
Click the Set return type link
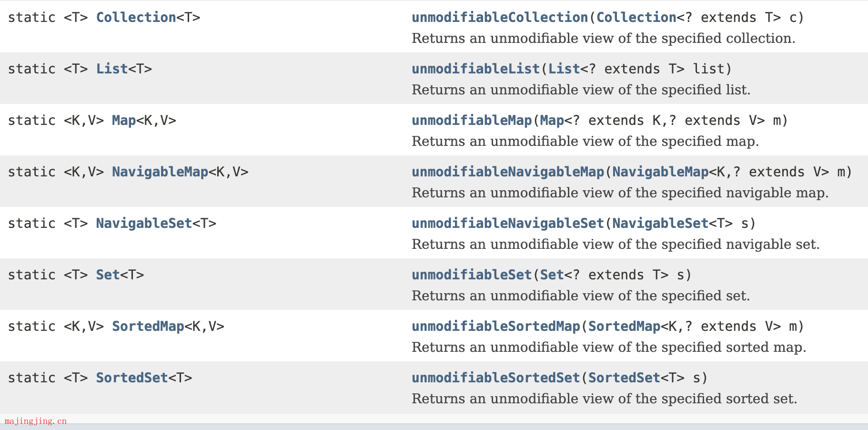[x=108, y=275]
